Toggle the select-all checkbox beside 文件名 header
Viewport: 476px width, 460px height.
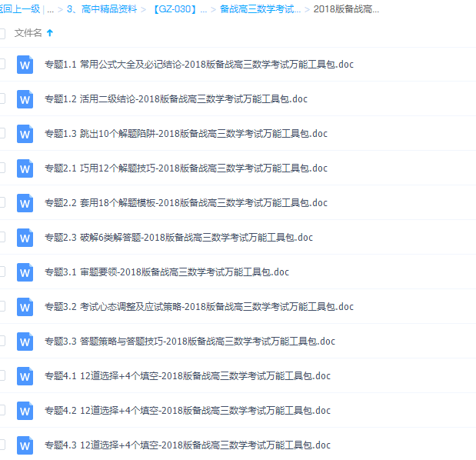tap(2, 33)
